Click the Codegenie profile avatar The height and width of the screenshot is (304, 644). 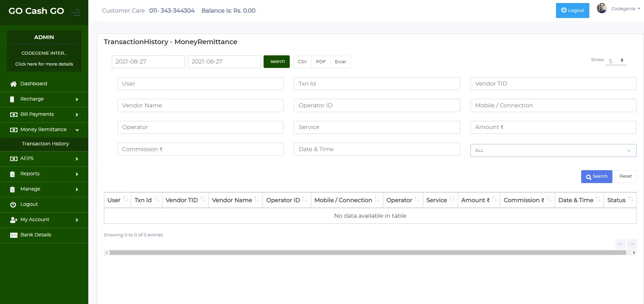click(602, 8)
